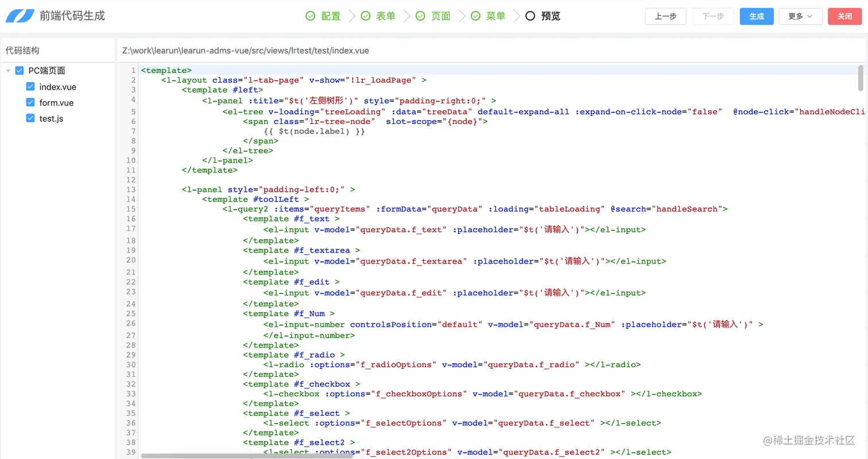Select test.js in the code tree
The height and width of the screenshot is (459, 868).
coord(51,118)
